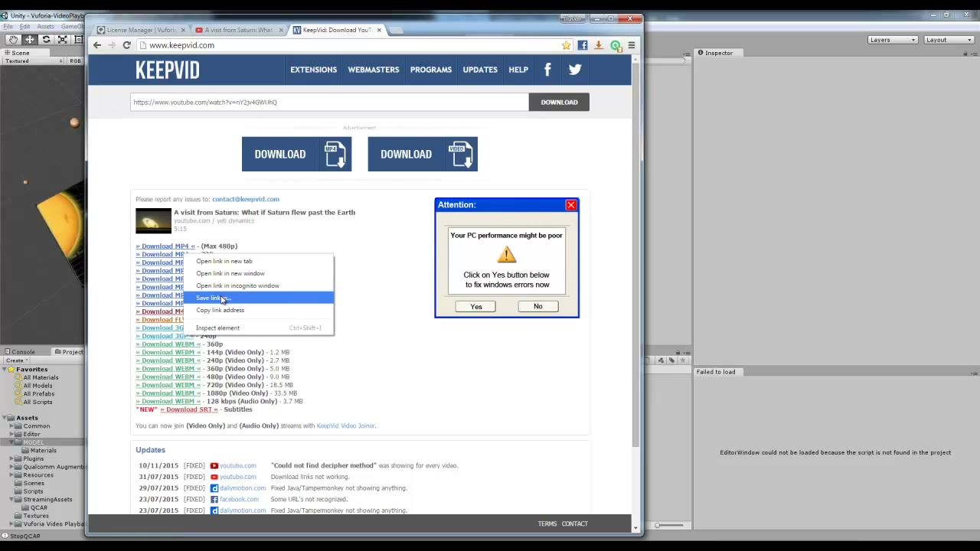Collapse the MODEL folder
980x551 pixels.
click(x=11, y=442)
